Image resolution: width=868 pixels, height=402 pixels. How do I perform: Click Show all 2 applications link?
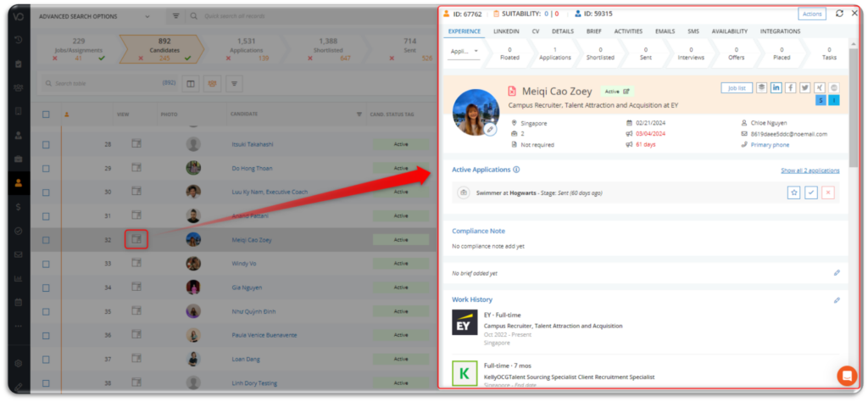coord(810,170)
